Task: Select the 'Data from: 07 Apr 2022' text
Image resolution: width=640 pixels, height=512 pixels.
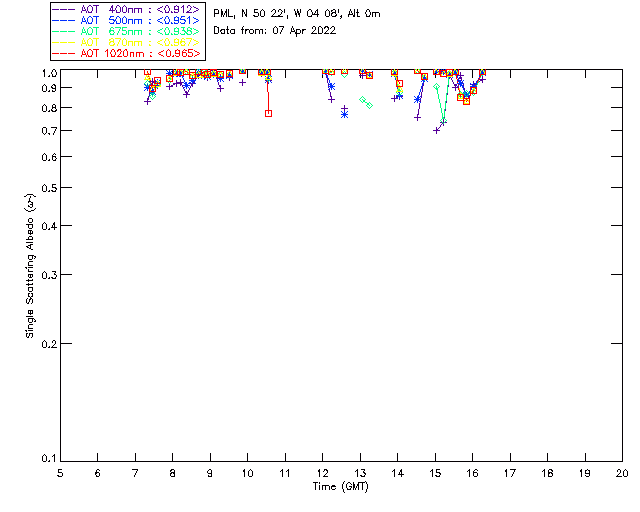Action: (275, 30)
